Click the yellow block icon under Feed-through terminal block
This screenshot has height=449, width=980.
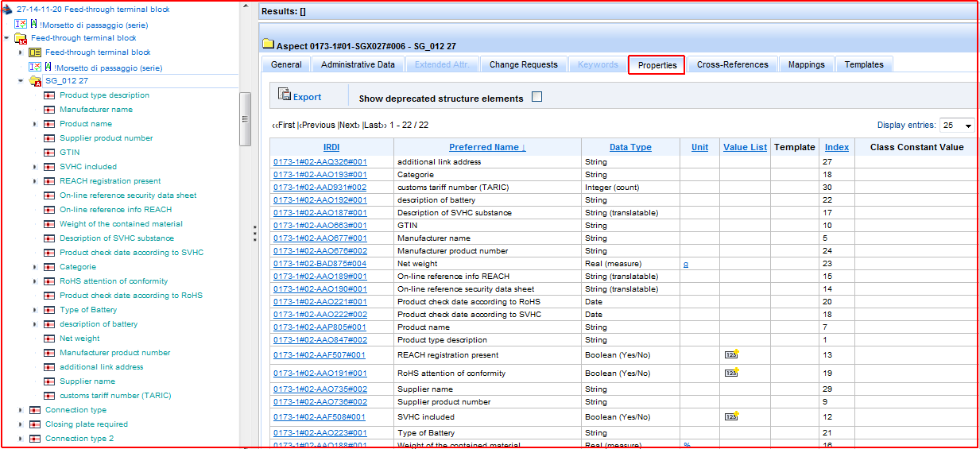(x=35, y=52)
